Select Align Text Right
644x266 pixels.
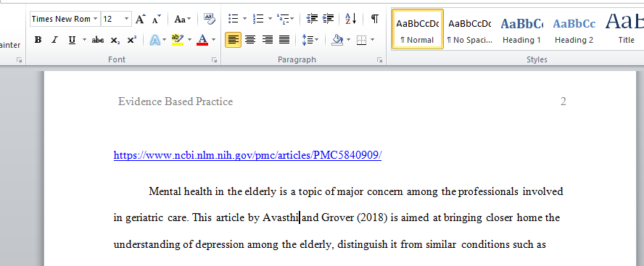268,40
